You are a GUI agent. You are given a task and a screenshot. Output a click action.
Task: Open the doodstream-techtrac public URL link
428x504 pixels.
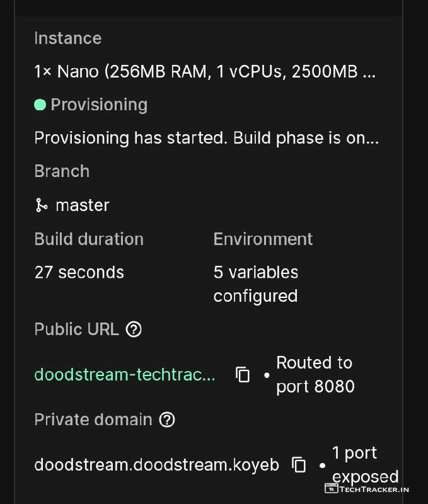pos(125,375)
